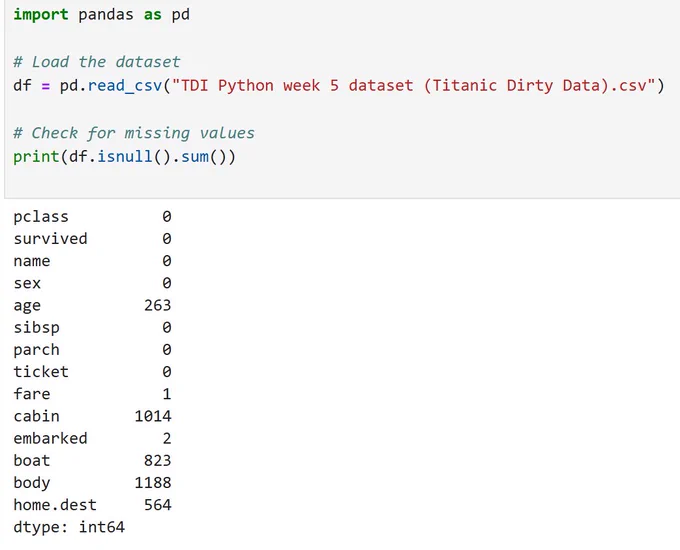Click the fare output row label
Screen dimensions: 680x550
coord(32,394)
